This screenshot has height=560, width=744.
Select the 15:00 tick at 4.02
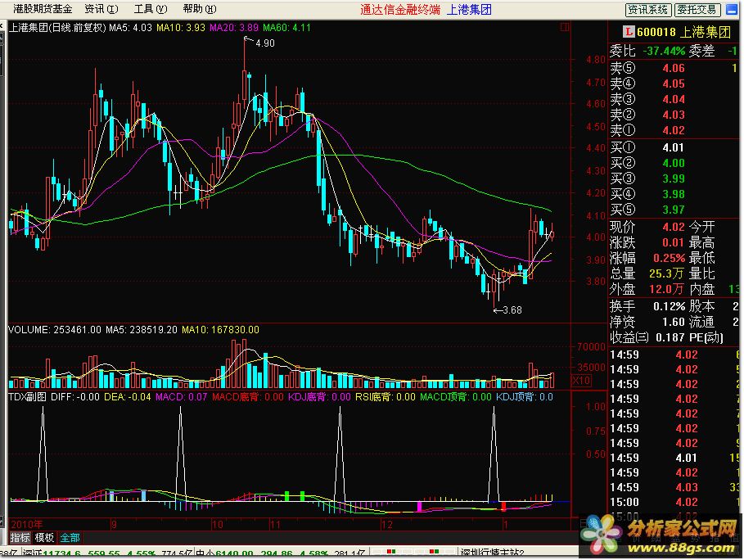[x=674, y=502]
